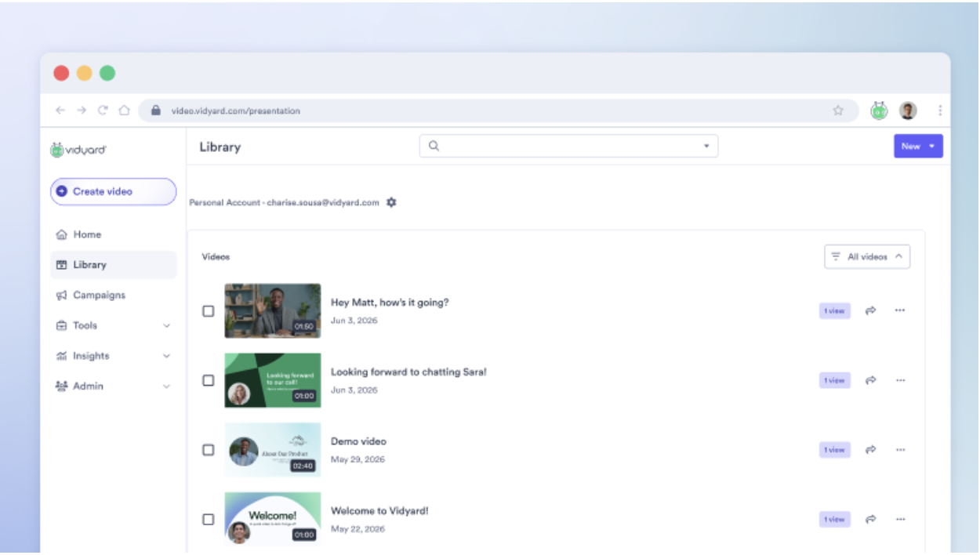Viewport: 980px width, 555px height.
Task: Click the browser profile avatar
Action: [908, 111]
